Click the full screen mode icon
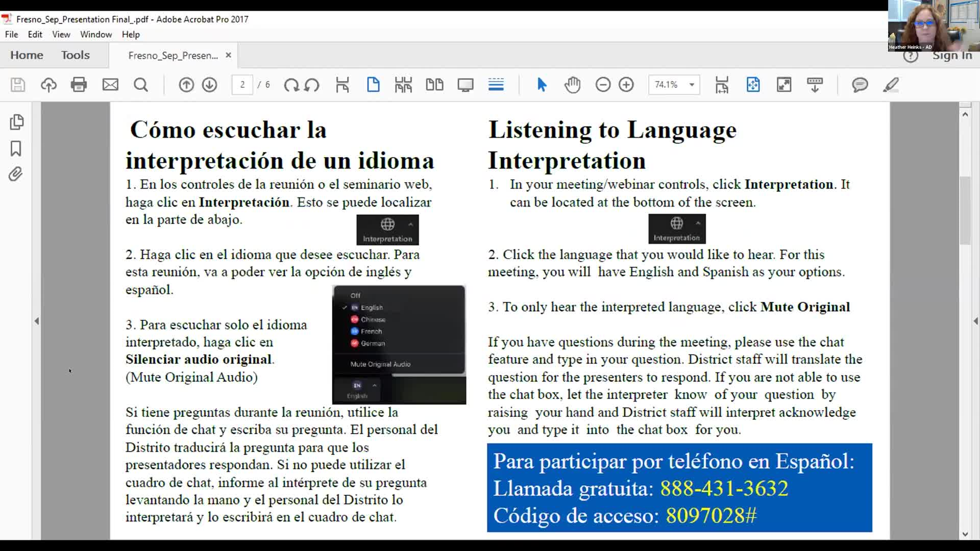 tap(784, 85)
